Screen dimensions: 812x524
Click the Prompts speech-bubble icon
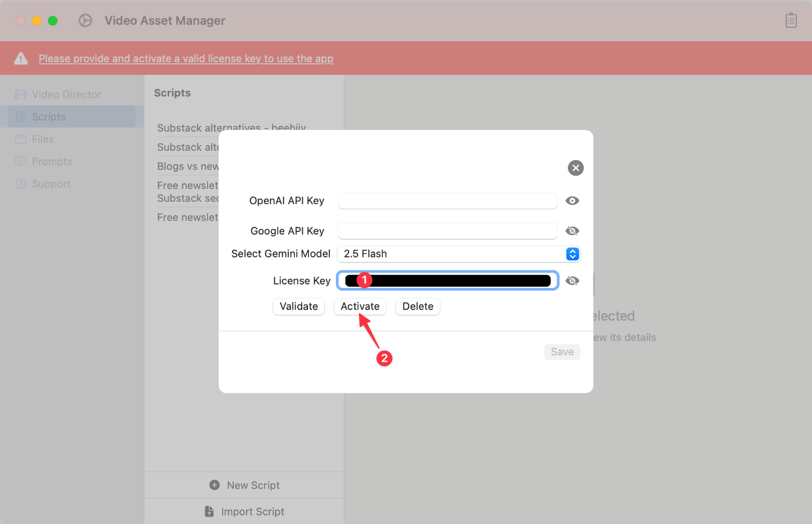[20, 161]
